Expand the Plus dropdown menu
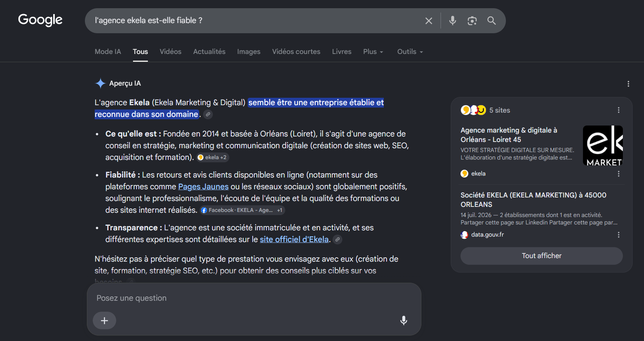This screenshot has width=644, height=341. point(373,52)
